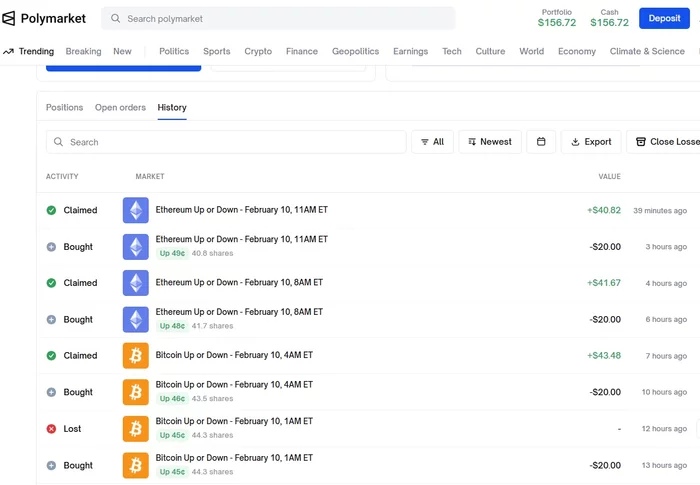
Task: Open Claimed Ethereum February 10, 11AM market title
Action: 242,210
